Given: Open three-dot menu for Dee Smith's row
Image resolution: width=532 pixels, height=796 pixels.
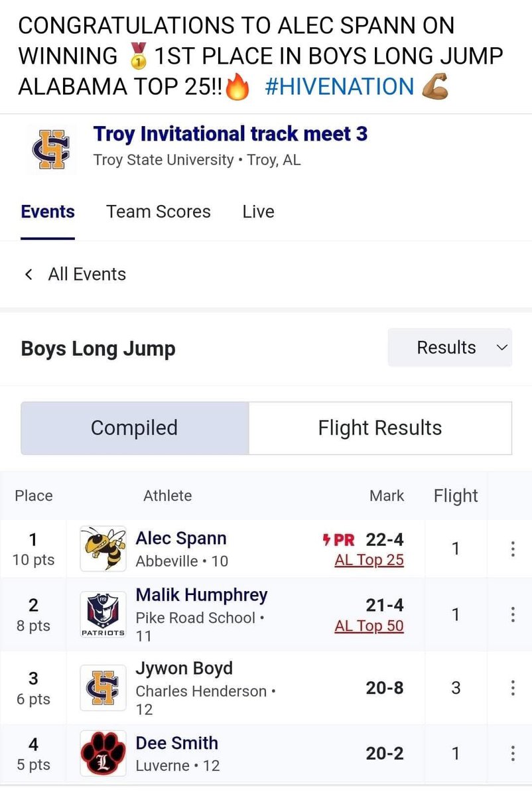Looking at the screenshot, I should 512,754.
